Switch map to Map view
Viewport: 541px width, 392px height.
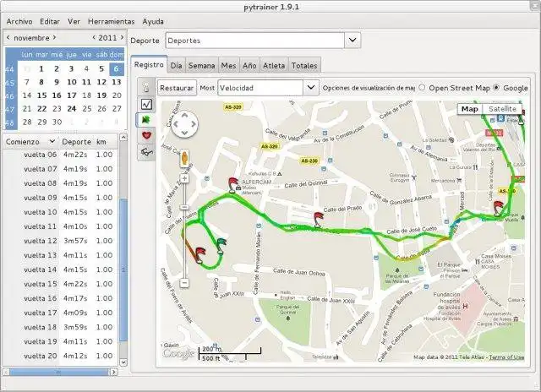point(470,109)
